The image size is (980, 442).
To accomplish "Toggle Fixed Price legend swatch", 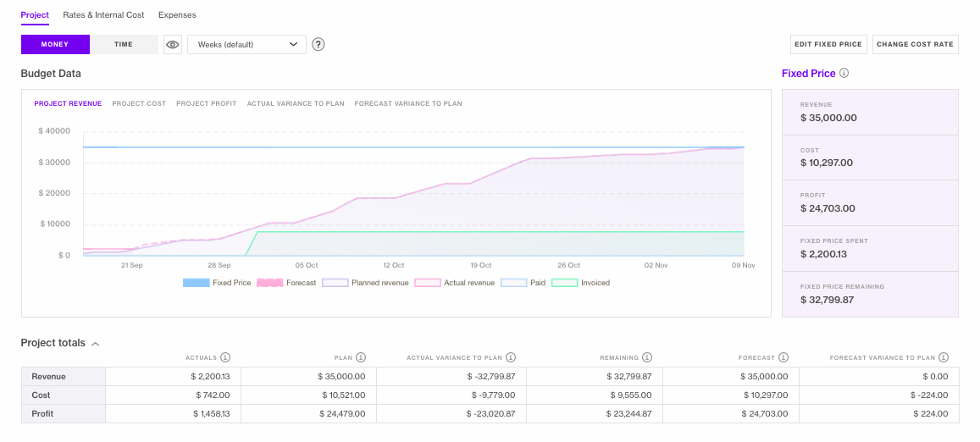I will click(196, 283).
